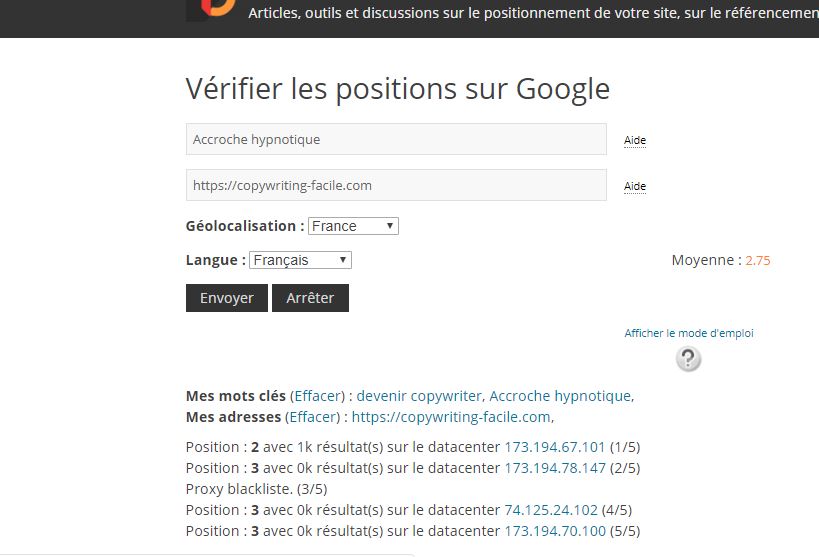Expand the Langue Français dropdown

300,260
